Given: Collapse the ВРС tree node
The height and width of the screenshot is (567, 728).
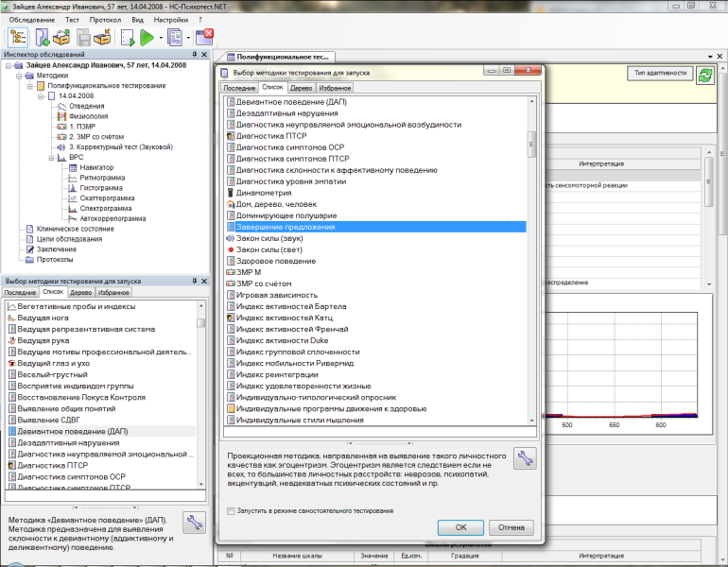Looking at the screenshot, I should point(53,157).
